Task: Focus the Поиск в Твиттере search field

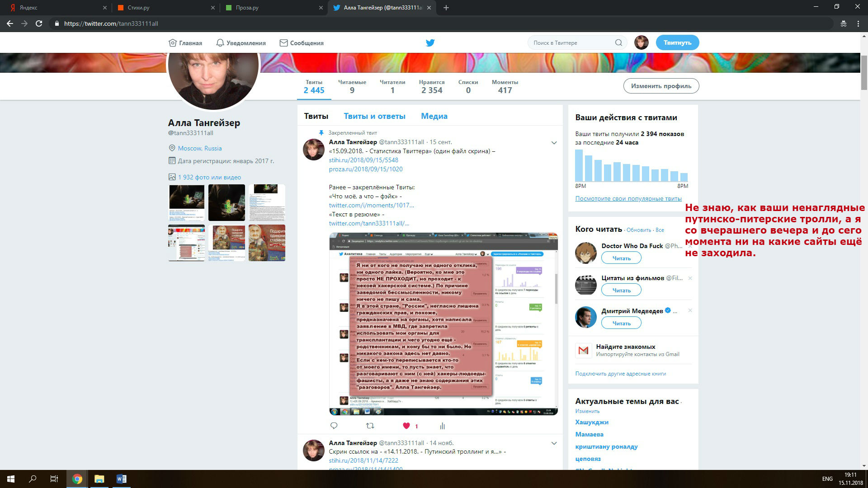Action: pos(577,42)
